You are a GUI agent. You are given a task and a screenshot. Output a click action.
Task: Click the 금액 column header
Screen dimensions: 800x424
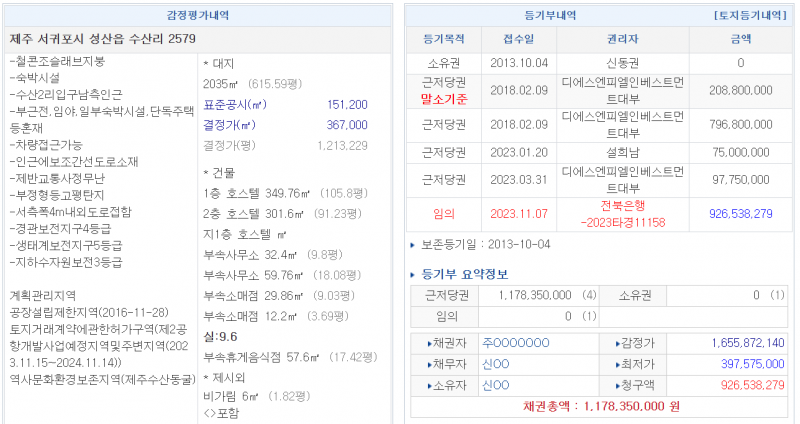(740, 39)
